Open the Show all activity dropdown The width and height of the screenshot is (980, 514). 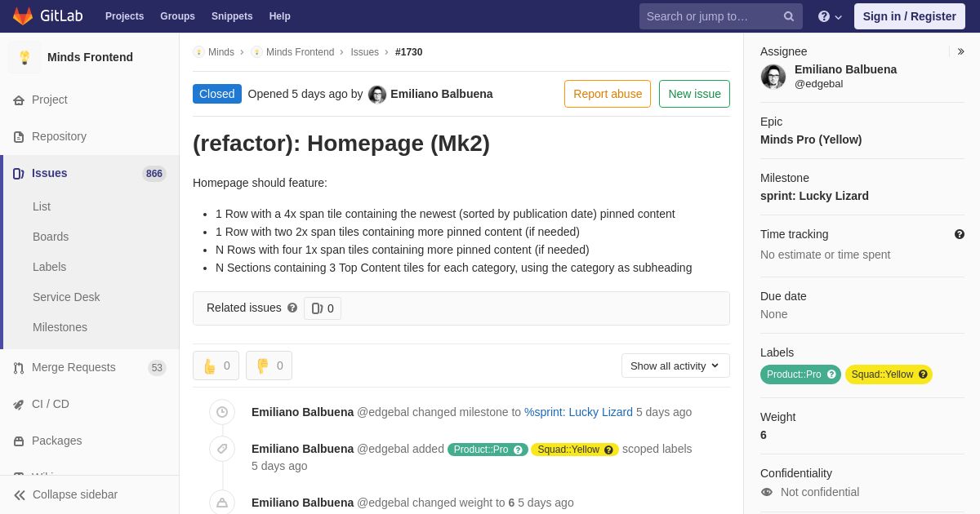point(675,366)
